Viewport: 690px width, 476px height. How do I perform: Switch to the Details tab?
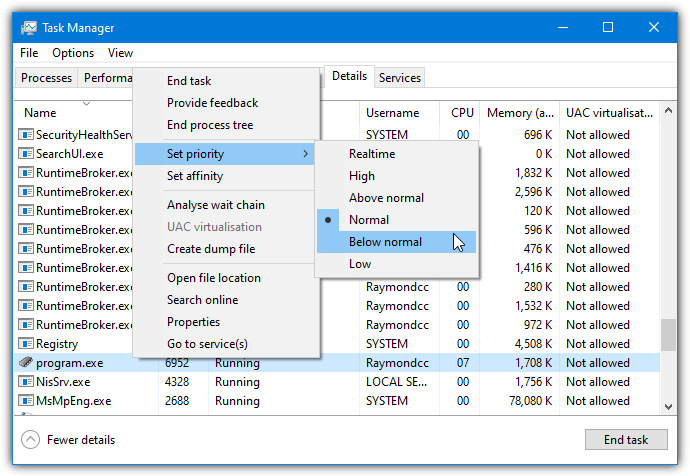pos(349,76)
